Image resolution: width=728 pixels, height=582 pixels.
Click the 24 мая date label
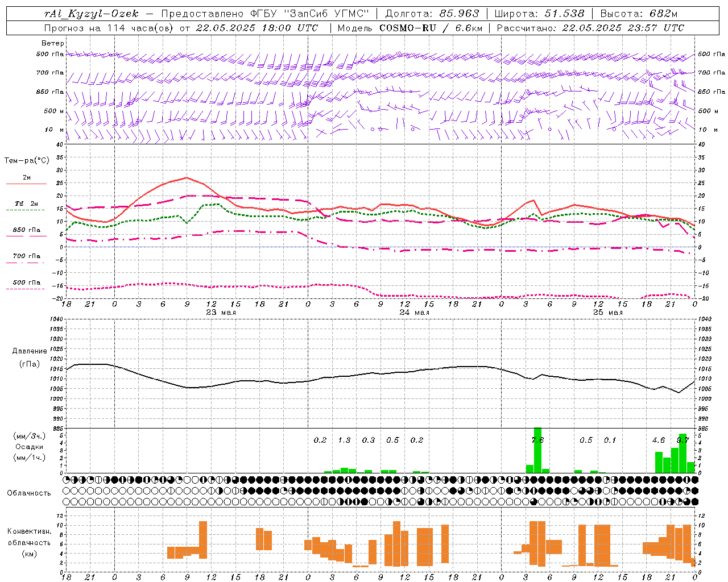414,313
